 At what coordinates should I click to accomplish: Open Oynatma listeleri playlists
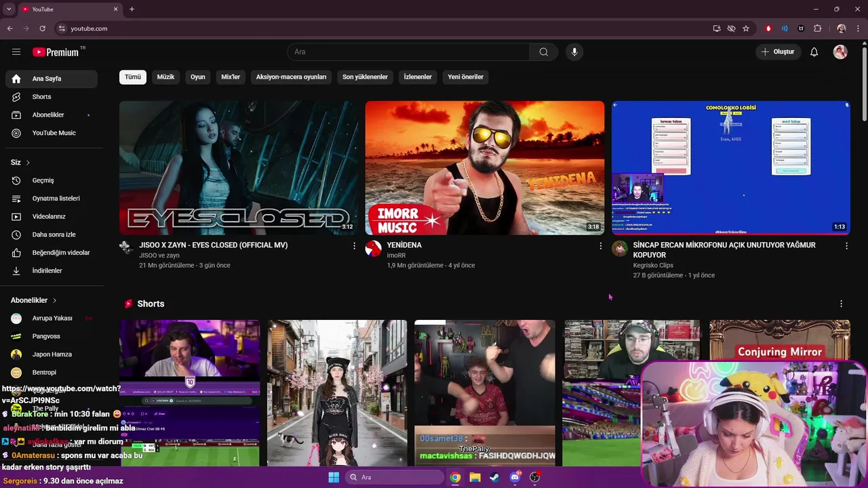click(52, 199)
